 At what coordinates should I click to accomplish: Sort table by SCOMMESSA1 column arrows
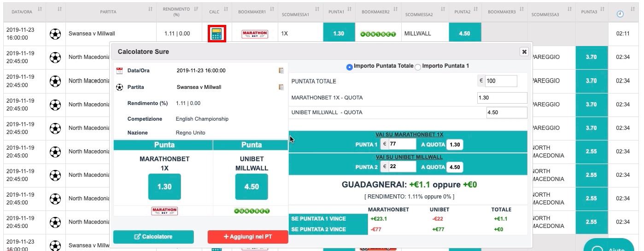click(x=317, y=9)
